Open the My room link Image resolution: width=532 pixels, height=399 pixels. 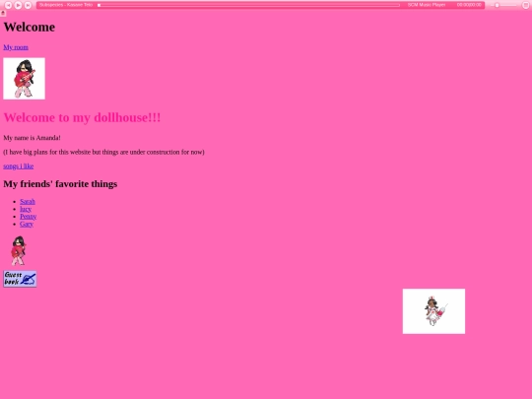[16, 47]
